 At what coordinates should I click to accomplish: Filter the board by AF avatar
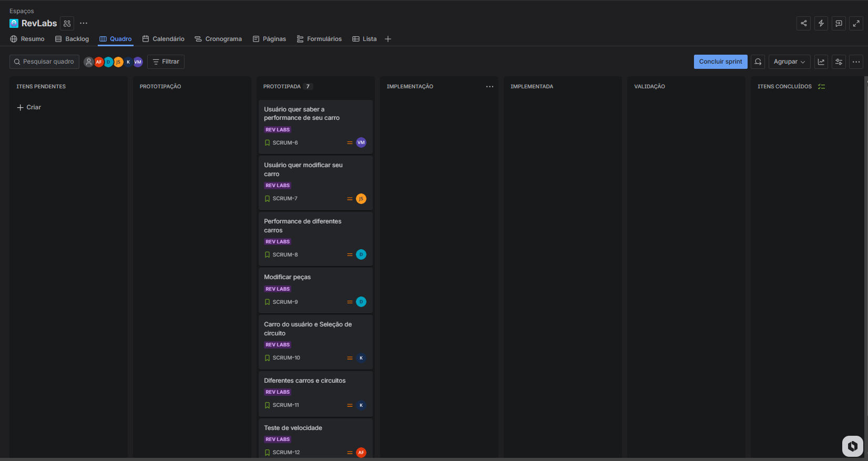pos(99,62)
